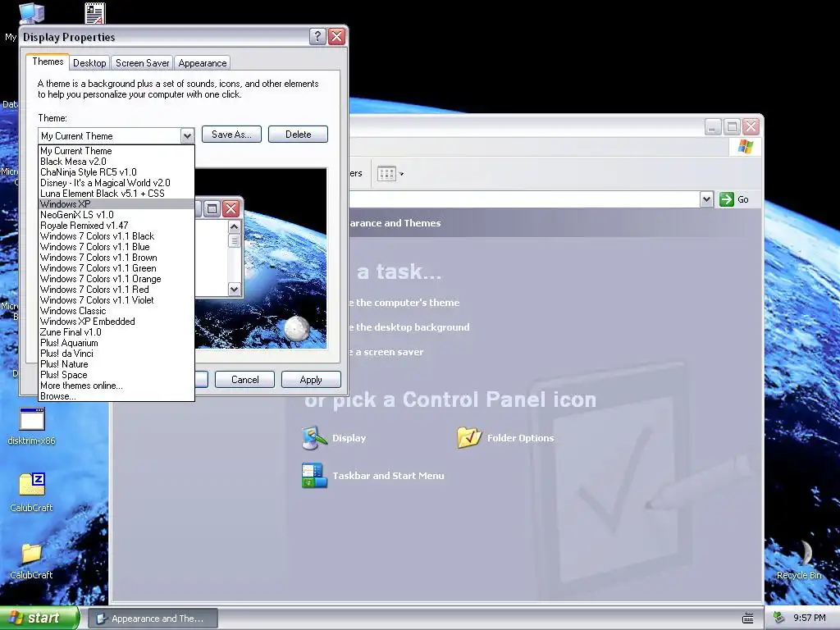Screen dimensions: 840x630
Task: Choose the Royale Remixed v1.47 theme
Action: pyautogui.click(x=116, y=226)
